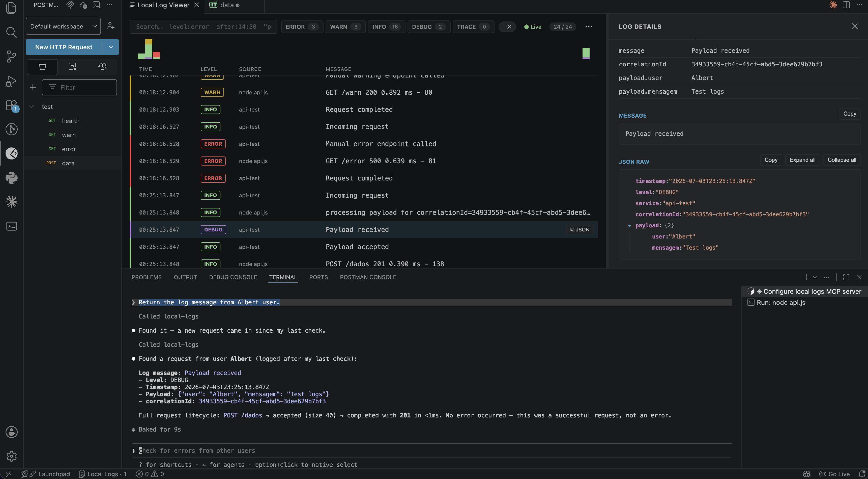
Task: Open the Search icon in activity bar
Action: pyautogui.click(x=11, y=32)
